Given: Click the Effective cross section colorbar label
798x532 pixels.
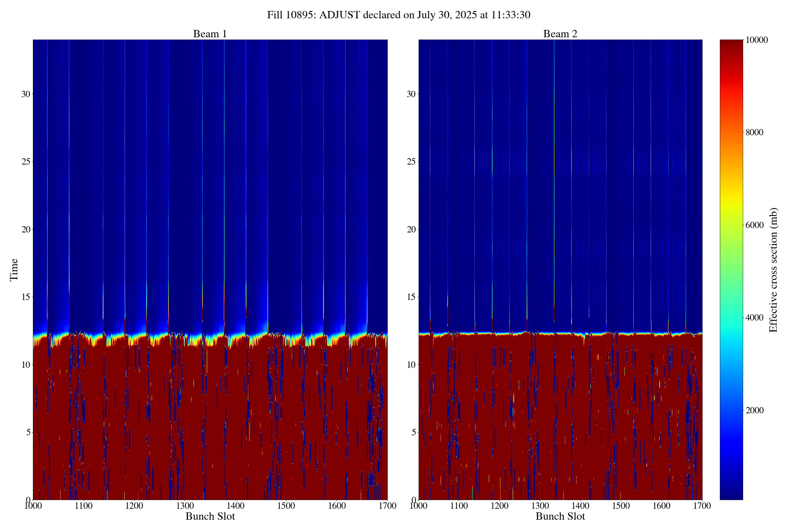Looking at the screenshot, I should pos(773,270).
